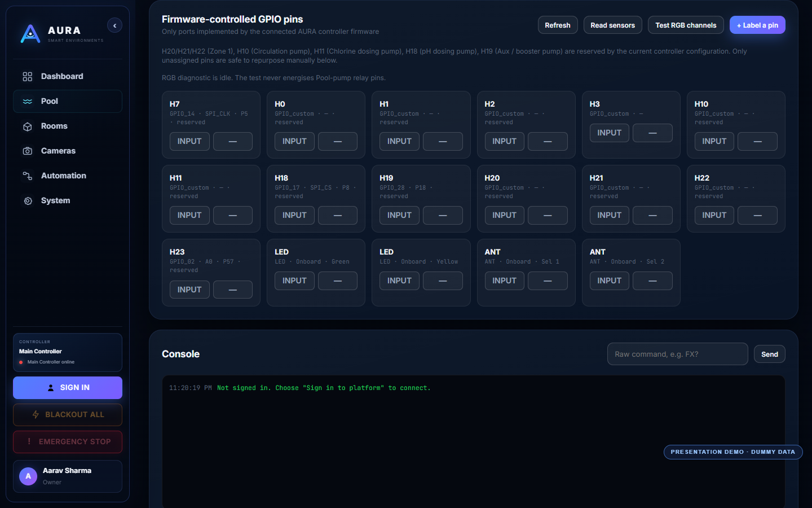Run Test RGB channels

pyautogui.click(x=686, y=25)
